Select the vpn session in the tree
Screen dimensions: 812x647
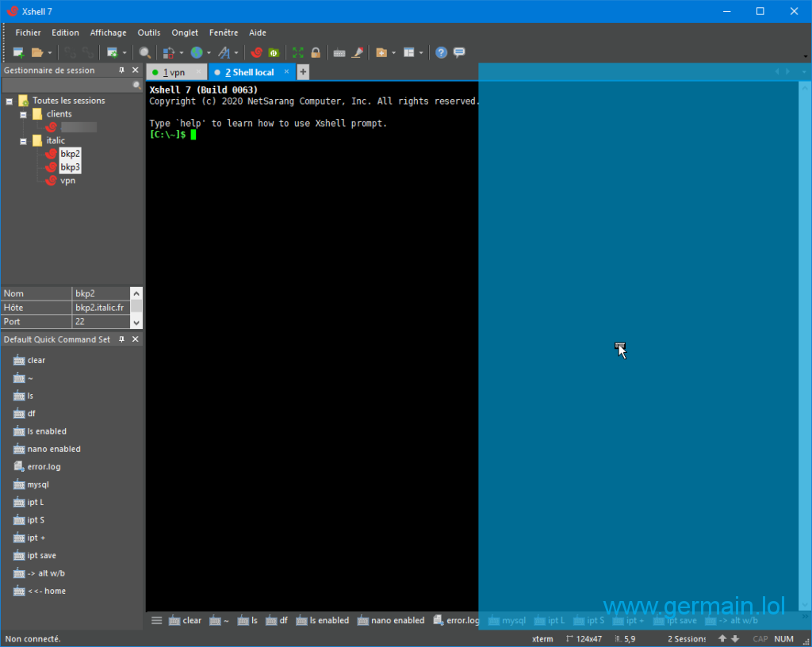(67, 181)
